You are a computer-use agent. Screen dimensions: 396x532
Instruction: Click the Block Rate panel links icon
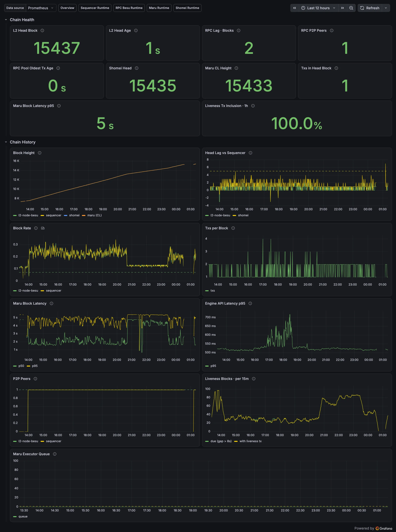tap(43, 228)
